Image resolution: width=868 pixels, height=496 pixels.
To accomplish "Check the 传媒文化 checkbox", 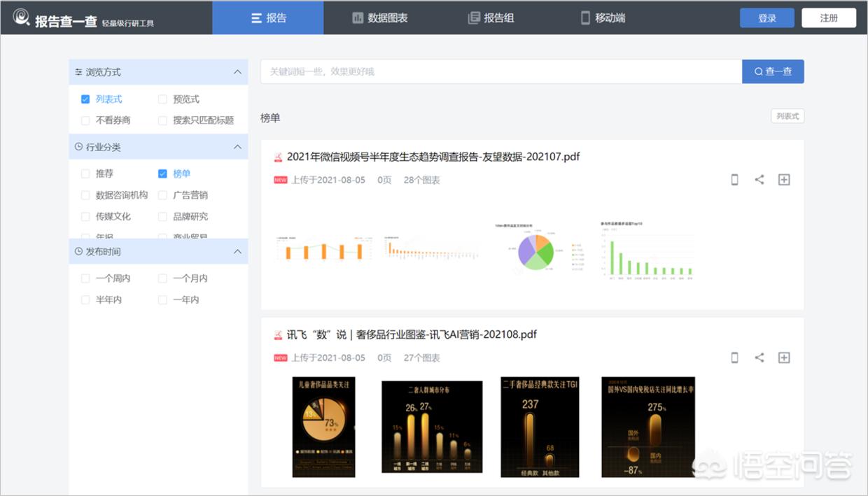I will tap(85, 217).
